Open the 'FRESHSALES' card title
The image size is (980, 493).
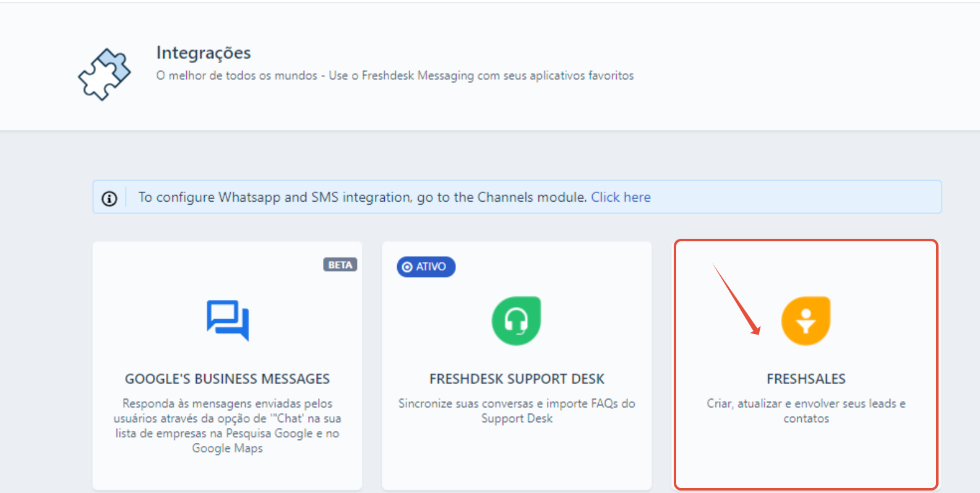click(x=806, y=379)
